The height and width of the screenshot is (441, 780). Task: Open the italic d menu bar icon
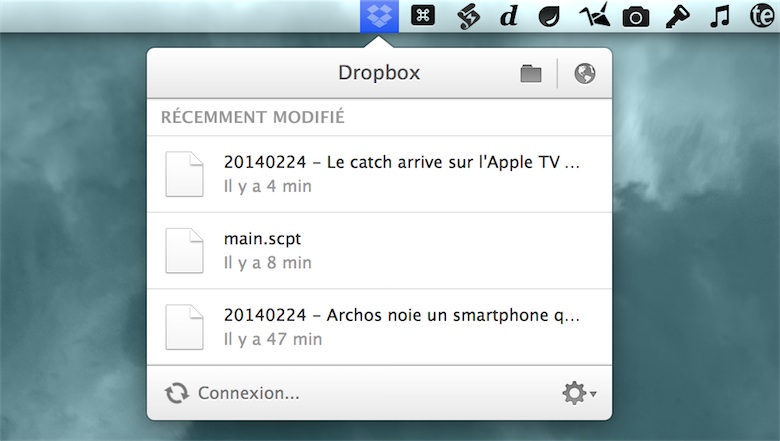tap(509, 16)
